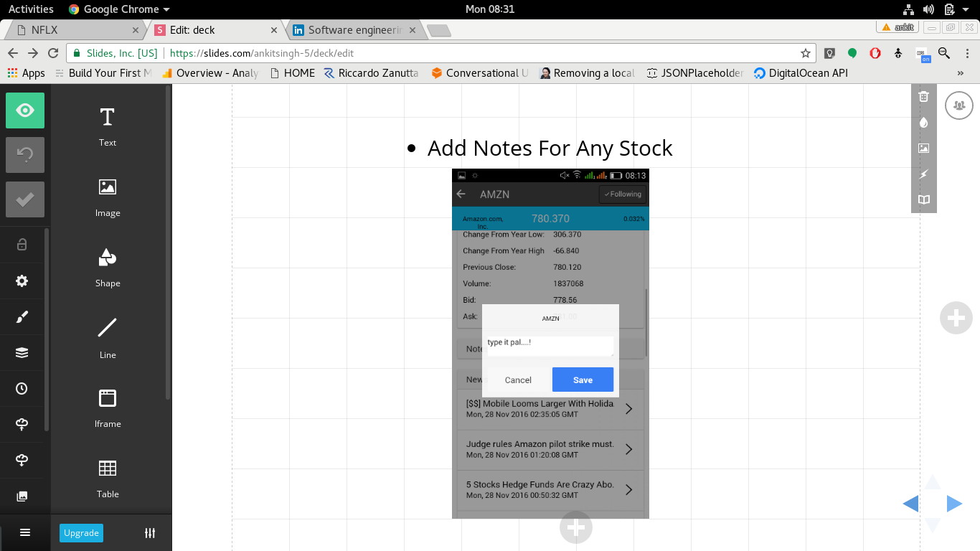The height and width of the screenshot is (551, 980).
Task: Expand the bookmarks overflow chevron
Action: (961, 73)
